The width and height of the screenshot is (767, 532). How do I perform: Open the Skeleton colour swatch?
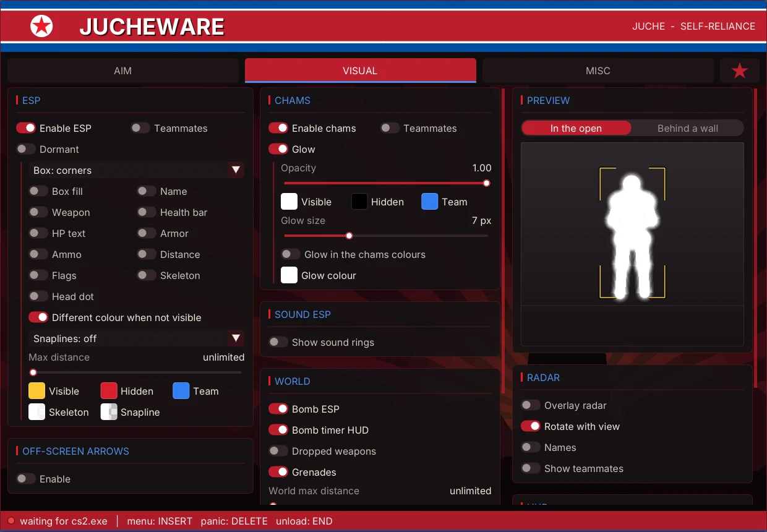pyautogui.click(x=37, y=412)
